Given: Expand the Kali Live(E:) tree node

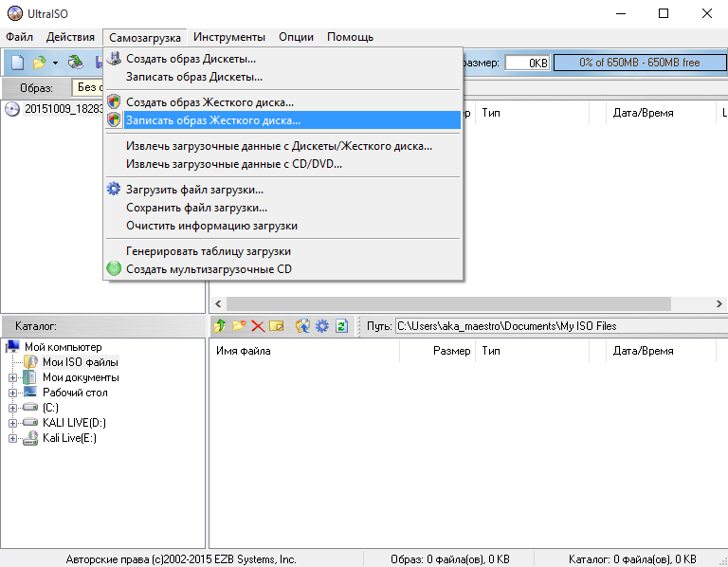Looking at the screenshot, I should (x=12, y=438).
